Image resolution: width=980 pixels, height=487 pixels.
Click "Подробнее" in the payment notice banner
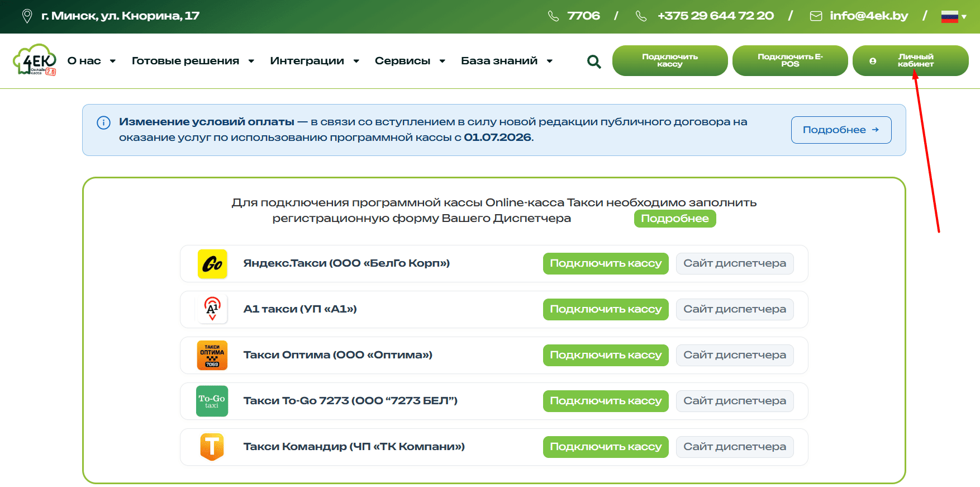coord(841,130)
